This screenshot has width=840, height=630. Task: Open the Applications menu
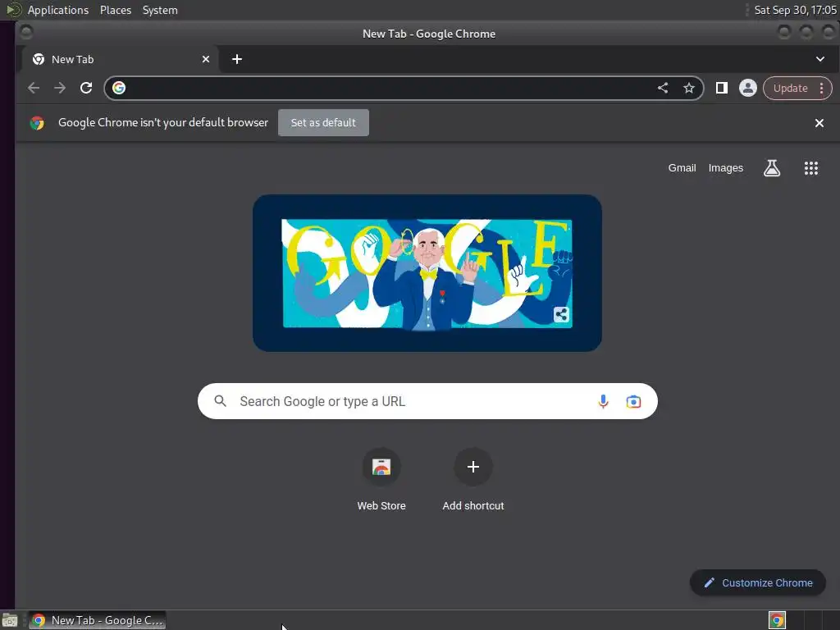(58, 10)
